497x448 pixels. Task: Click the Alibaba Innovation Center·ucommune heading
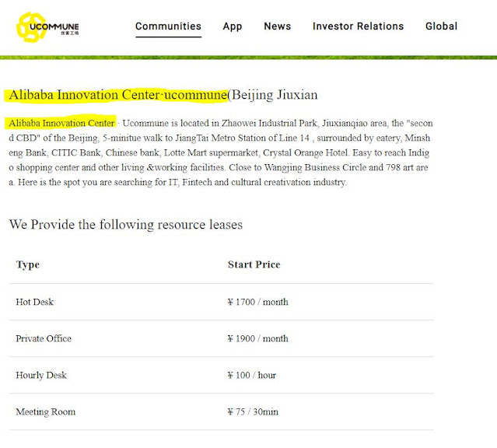point(163,95)
